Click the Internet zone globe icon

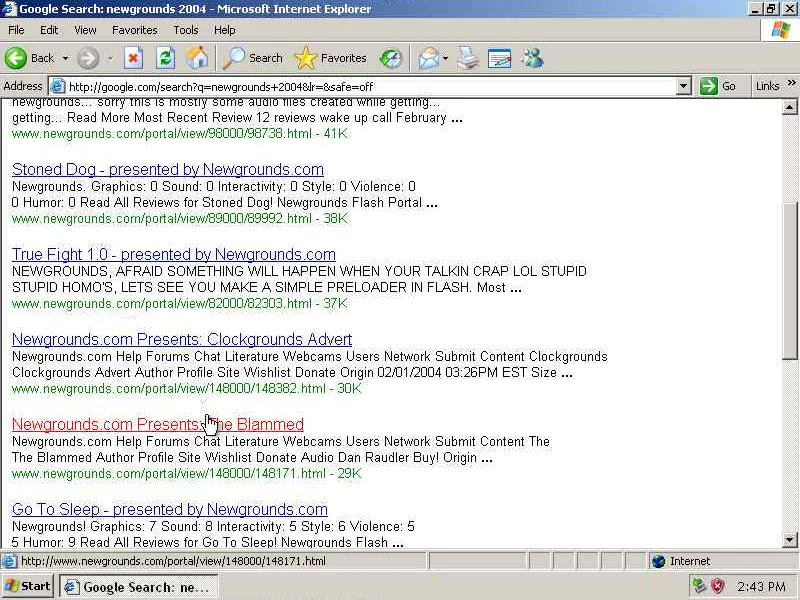659,561
